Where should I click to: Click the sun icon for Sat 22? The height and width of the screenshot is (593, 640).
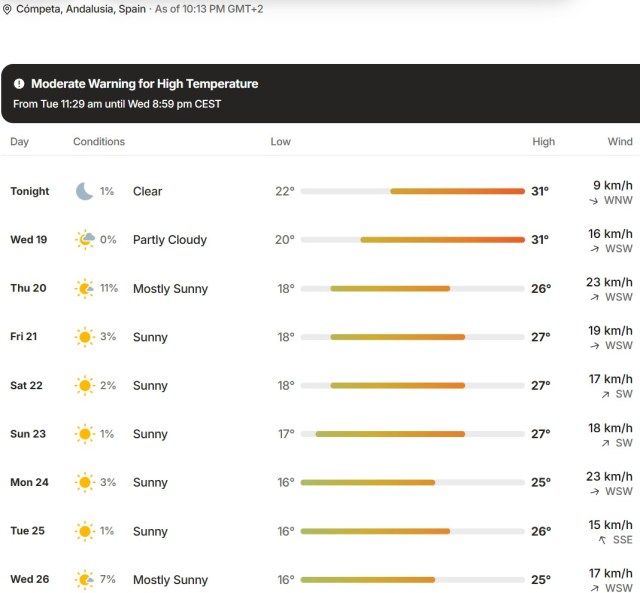click(x=84, y=386)
